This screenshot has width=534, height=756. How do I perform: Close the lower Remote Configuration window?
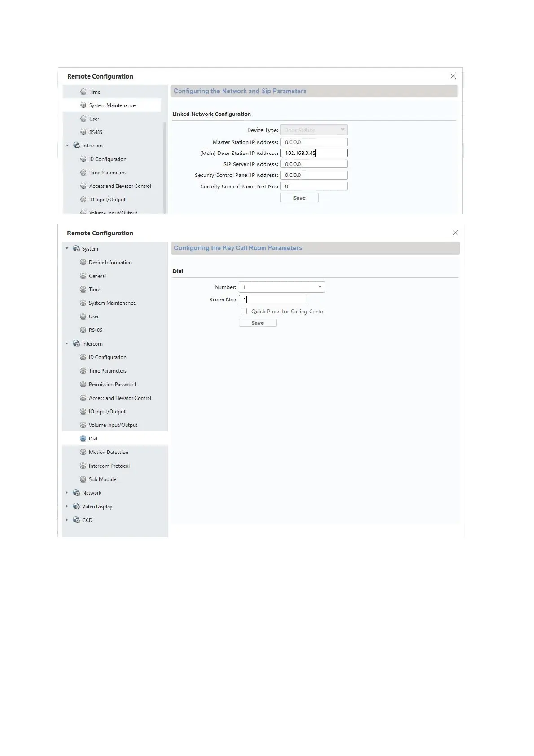tap(455, 233)
